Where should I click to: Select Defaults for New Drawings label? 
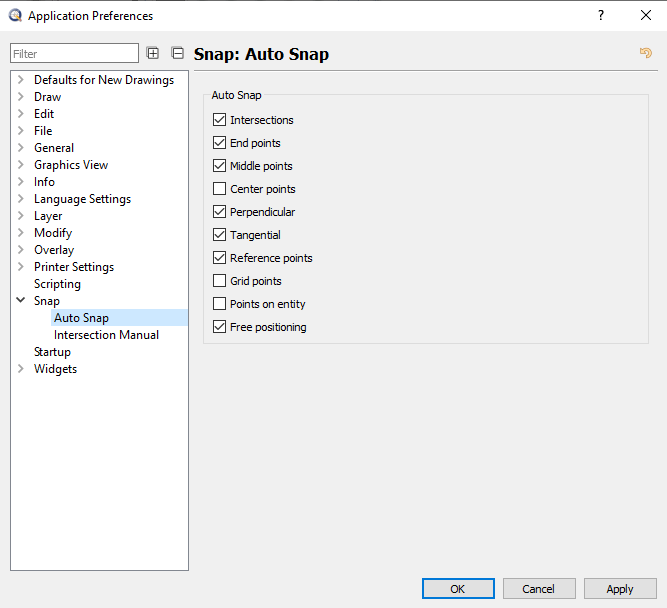[104, 80]
